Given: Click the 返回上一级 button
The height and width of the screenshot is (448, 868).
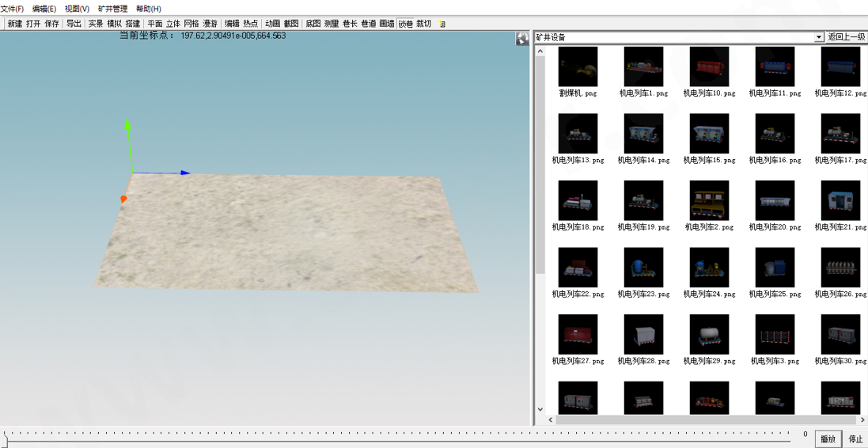Looking at the screenshot, I should 847,37.
